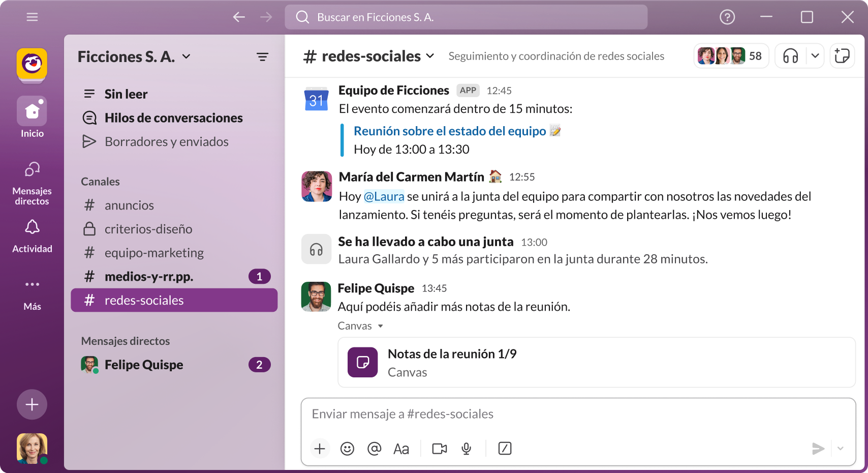
Task: Open the canvas creation icon top right
Action: click(842, 56)
